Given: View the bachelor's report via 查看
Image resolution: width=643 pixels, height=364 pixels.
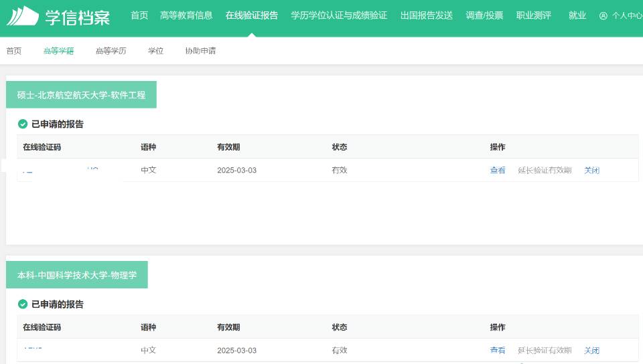Looking at the screenshot, I should [x=498, y=351].
